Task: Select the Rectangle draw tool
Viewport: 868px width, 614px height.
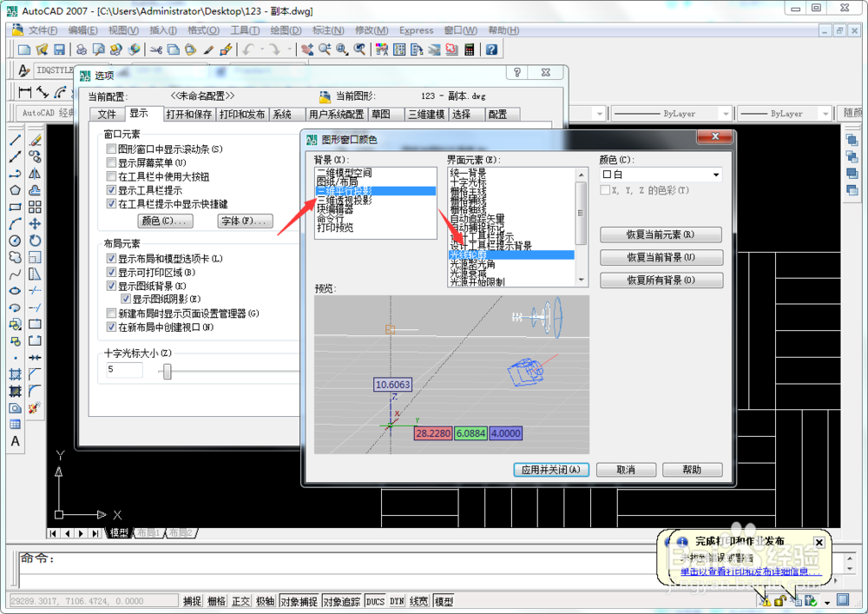Action: [x=15, y=207]
